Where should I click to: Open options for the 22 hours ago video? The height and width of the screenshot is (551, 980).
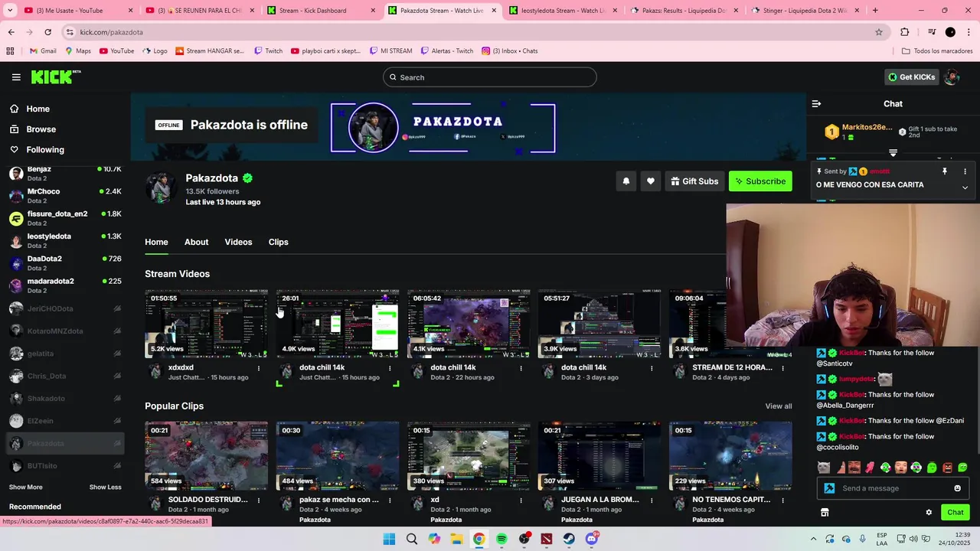[521, 368]
